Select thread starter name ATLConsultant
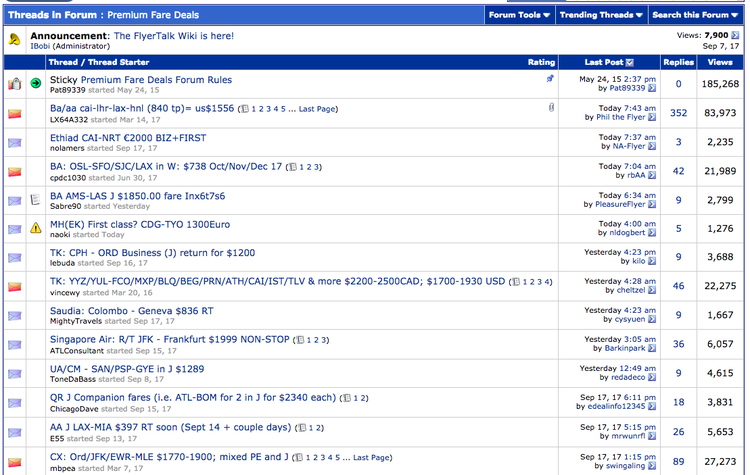The height and width of the screenshot is (475, 750). (x=77, y=351)
